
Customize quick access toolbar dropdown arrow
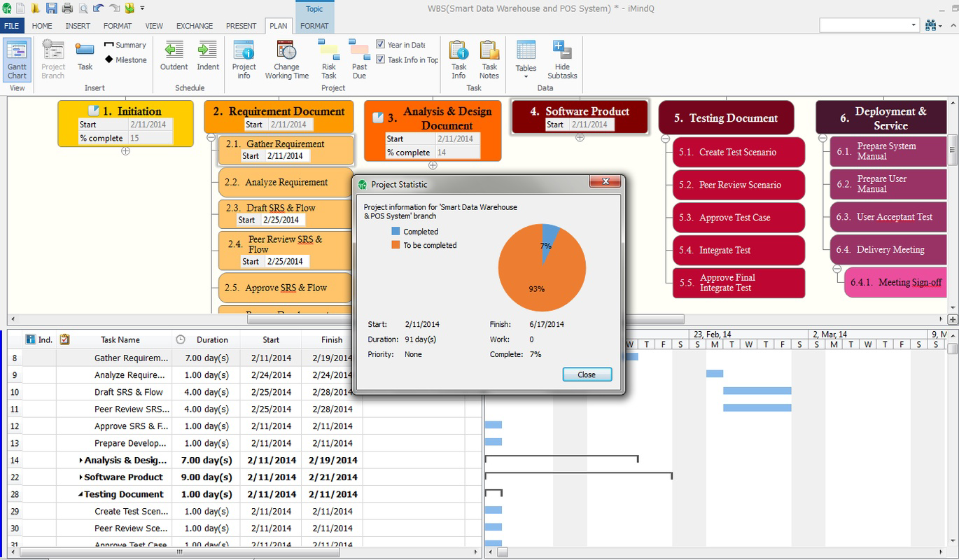[143, 8]
